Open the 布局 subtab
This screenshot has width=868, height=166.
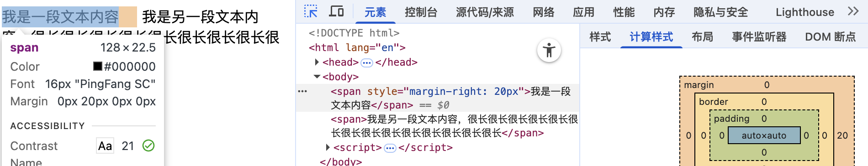(x=702, y=37)
